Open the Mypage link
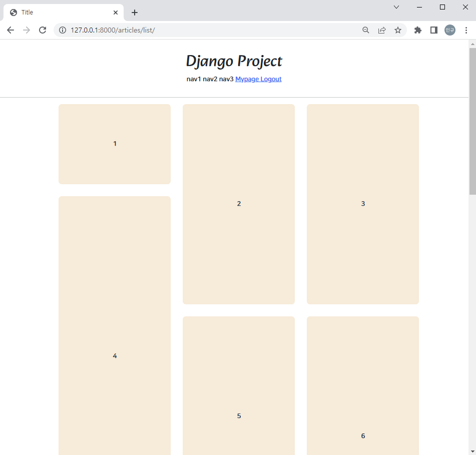Viewport: 476px width, 455px height. [247, 79]
